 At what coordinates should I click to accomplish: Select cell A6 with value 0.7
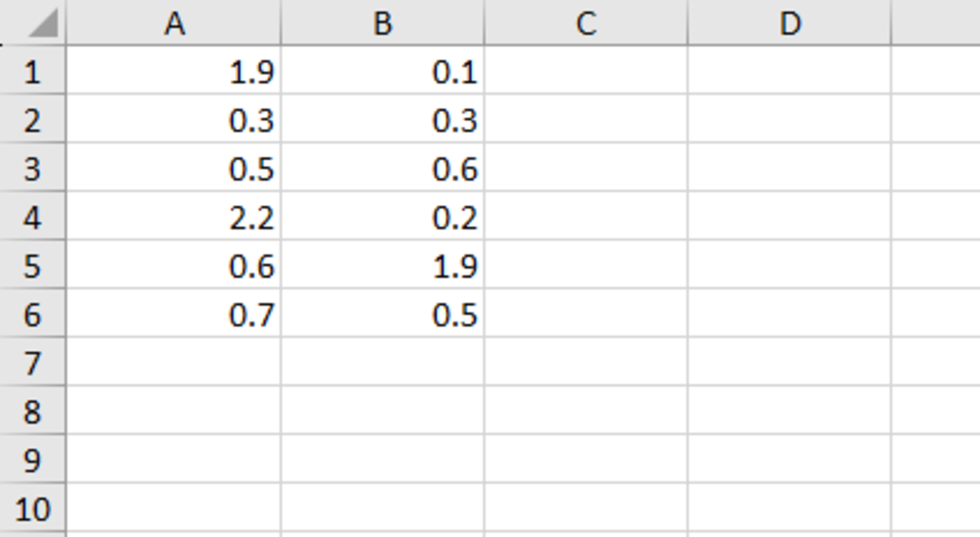coord(174,315)
